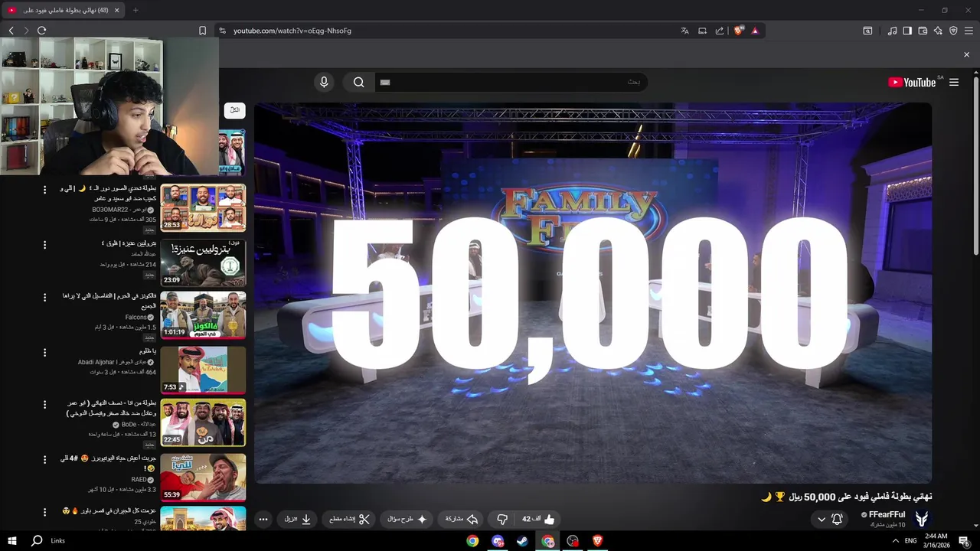The image size is (980, 551).
Task: Click the مشاركة share button
Action: (462, 519)
